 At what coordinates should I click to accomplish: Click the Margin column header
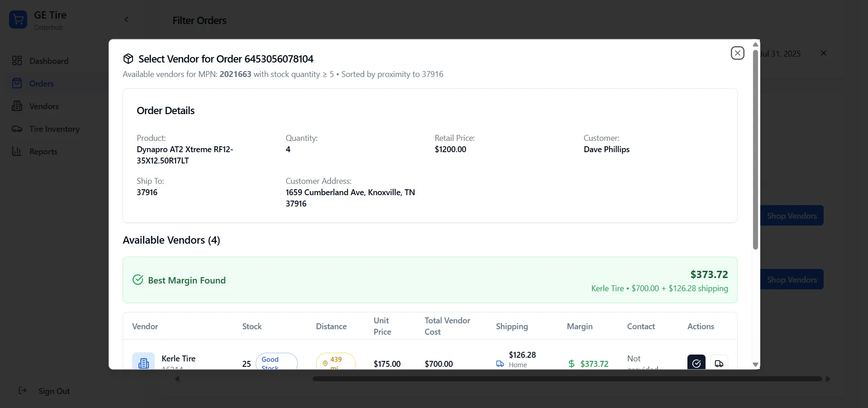pyautogui.click(x=580, y=326)
